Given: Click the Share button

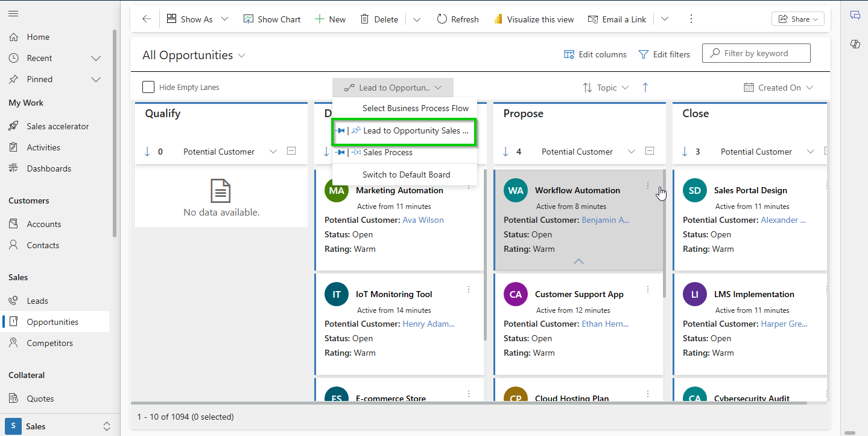Looking at the screenshot, I should 797,19.
